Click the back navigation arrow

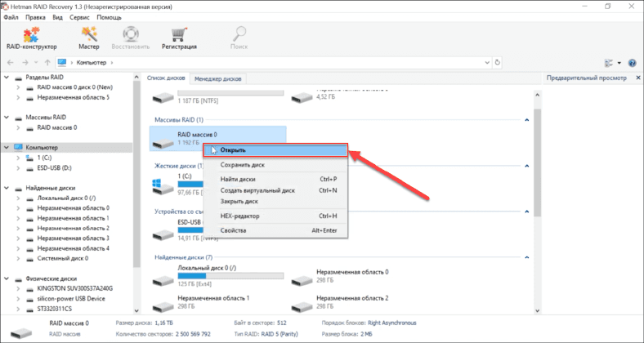11,62
